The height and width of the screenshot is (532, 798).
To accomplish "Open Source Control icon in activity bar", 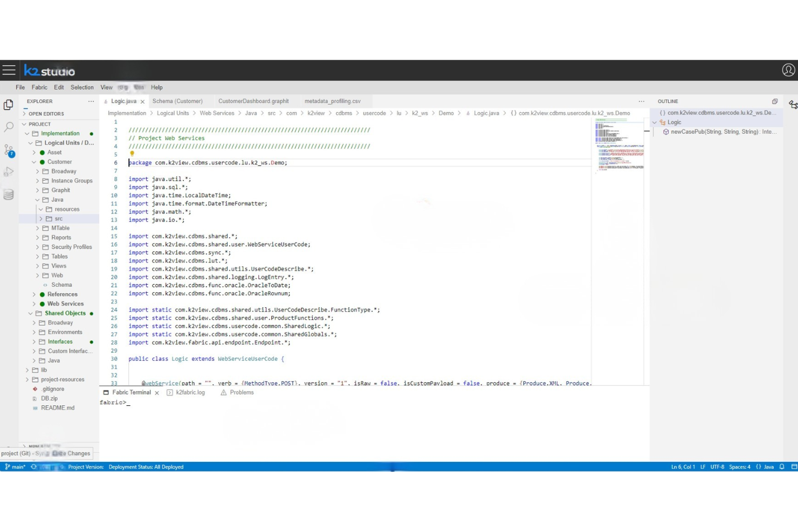I will (x=9, y=150).
